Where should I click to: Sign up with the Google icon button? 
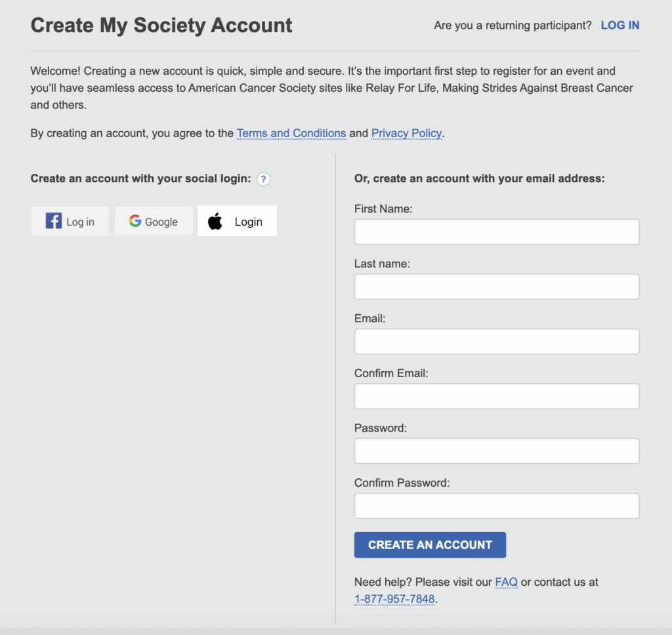click(x=154, y=221)
